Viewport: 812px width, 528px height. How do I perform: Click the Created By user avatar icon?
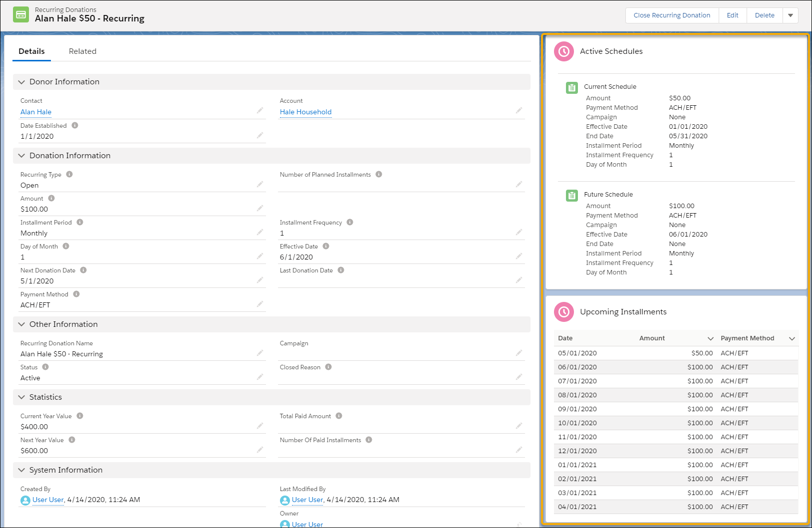[25, 500]
